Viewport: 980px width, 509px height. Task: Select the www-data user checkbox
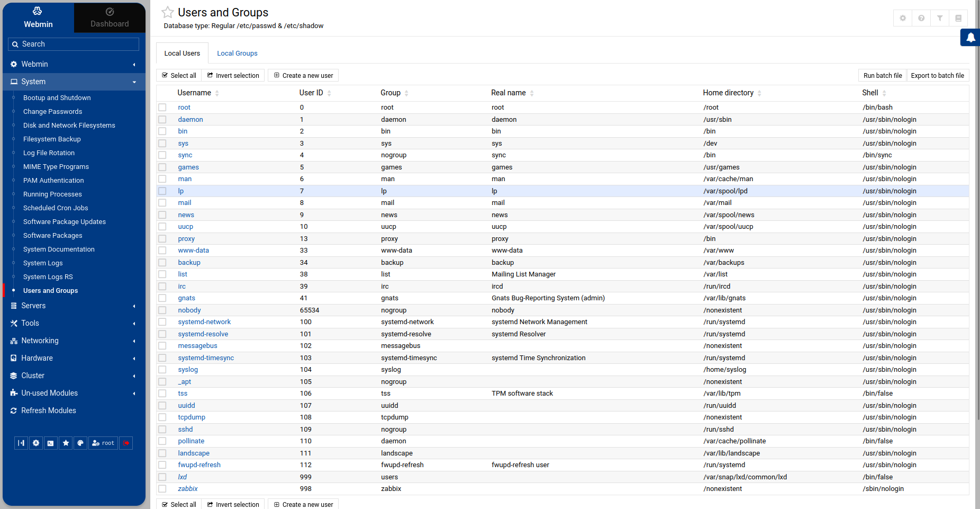click(x=162, y=251)
